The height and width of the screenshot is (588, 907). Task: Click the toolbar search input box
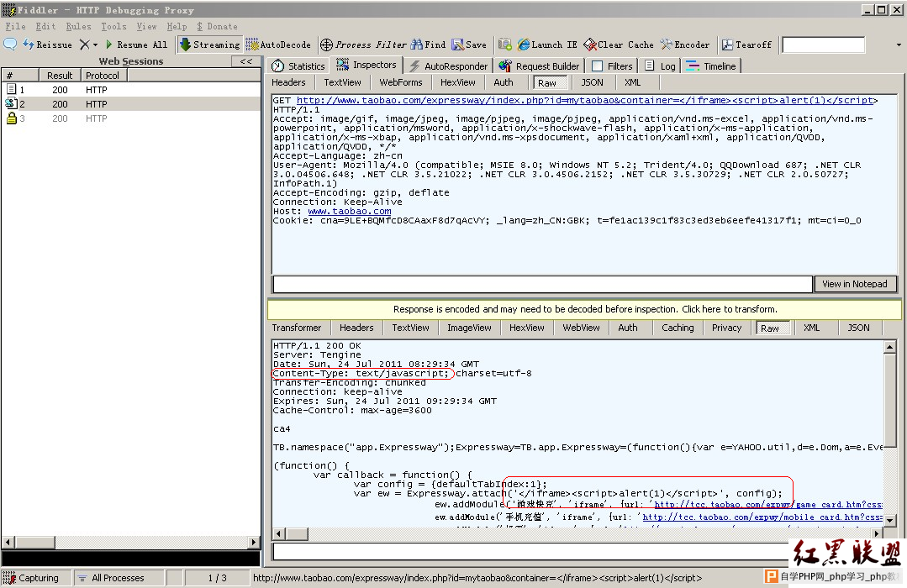point(823,45)
